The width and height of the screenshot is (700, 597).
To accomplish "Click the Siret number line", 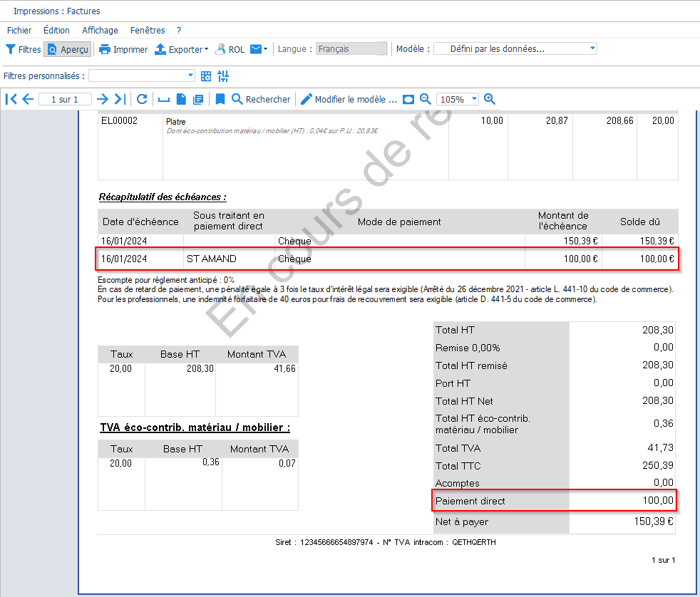I will tap(385, 542).
